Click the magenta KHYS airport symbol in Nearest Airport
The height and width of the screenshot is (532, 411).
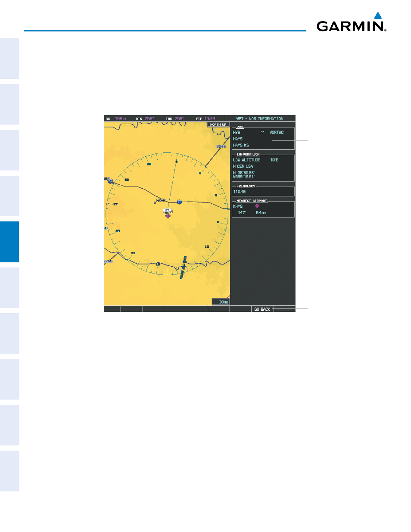click(257, 206)
